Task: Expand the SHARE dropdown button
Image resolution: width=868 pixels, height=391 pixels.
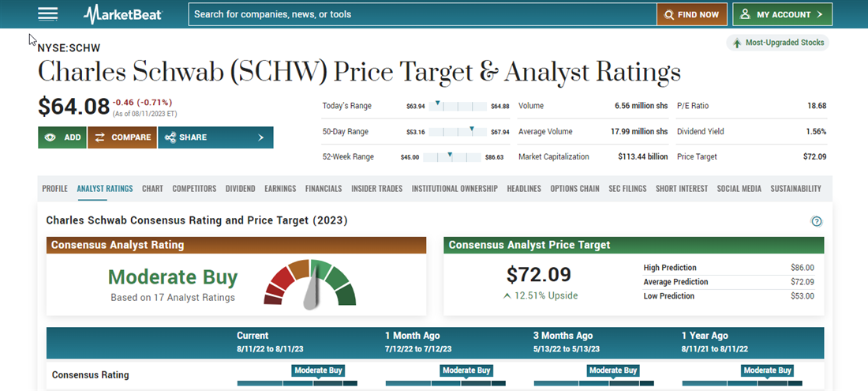Action: click(215, 137)
